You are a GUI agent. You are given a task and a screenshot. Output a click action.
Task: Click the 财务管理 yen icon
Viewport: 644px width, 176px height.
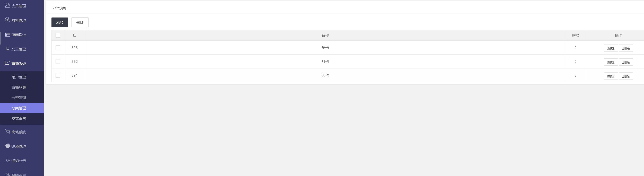click(x=8, y=20)
